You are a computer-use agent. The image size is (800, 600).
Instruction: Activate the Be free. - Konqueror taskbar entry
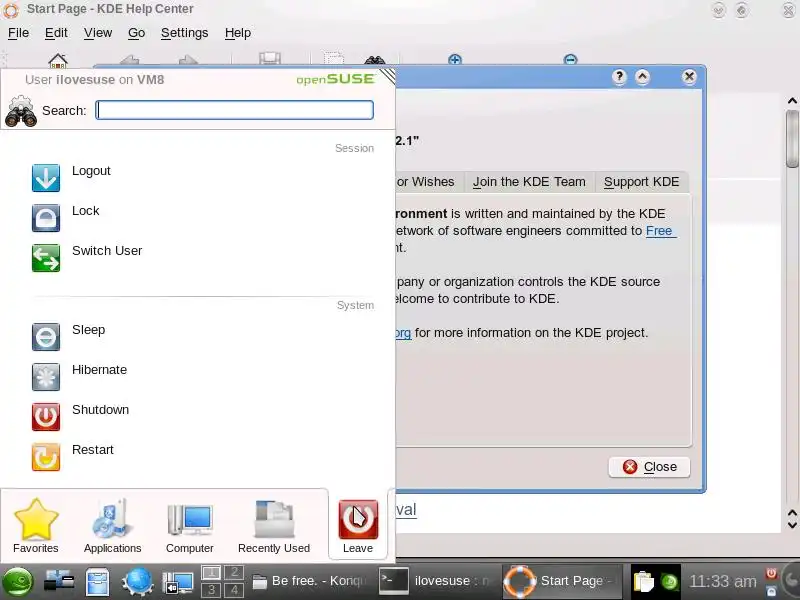(x=310, y=581)
